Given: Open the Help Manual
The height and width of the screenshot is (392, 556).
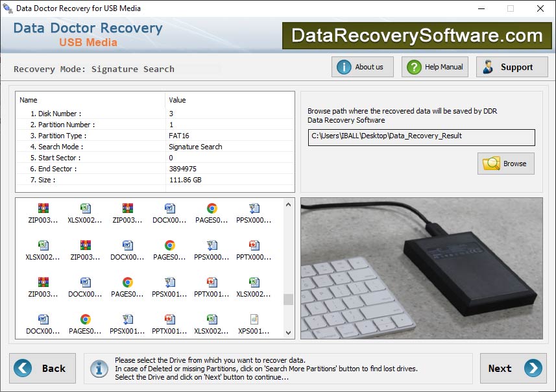Looking at the screenshot, I should 435,66.
